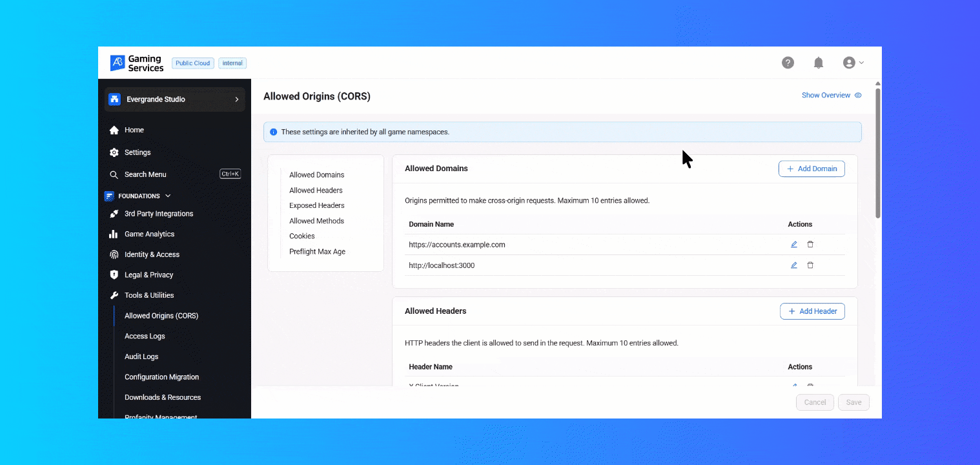The height and width of the screenshot is (465, 980).
Task: Delete the https://accounts.example.com domain
Action: click(x=810, y=245)
